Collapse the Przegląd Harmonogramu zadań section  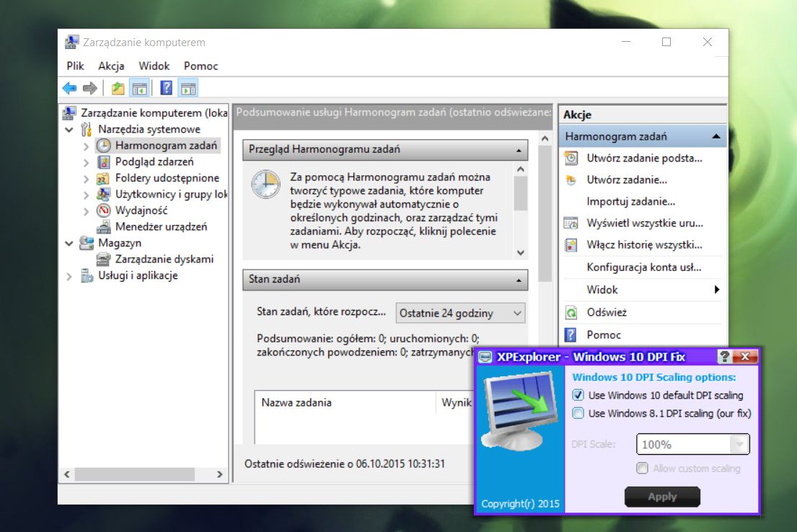[x=519, y=150]
